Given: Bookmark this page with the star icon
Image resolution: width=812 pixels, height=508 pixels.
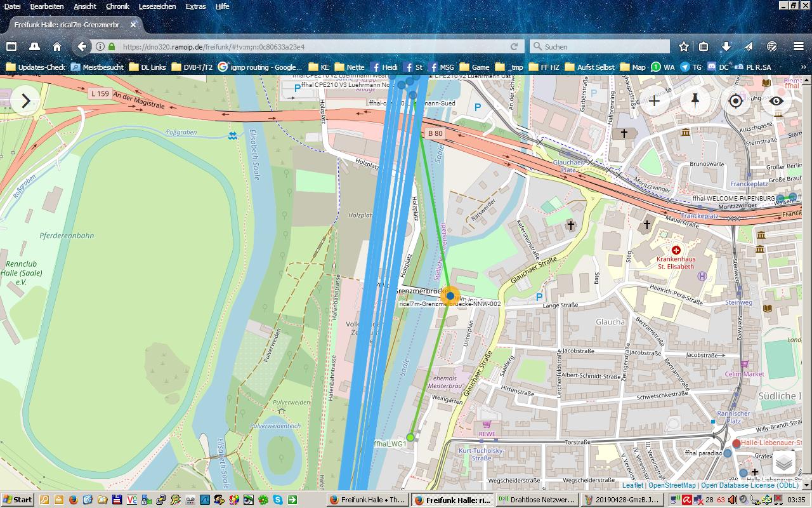Looking at the screenshot, I should (x=684, y=46).
